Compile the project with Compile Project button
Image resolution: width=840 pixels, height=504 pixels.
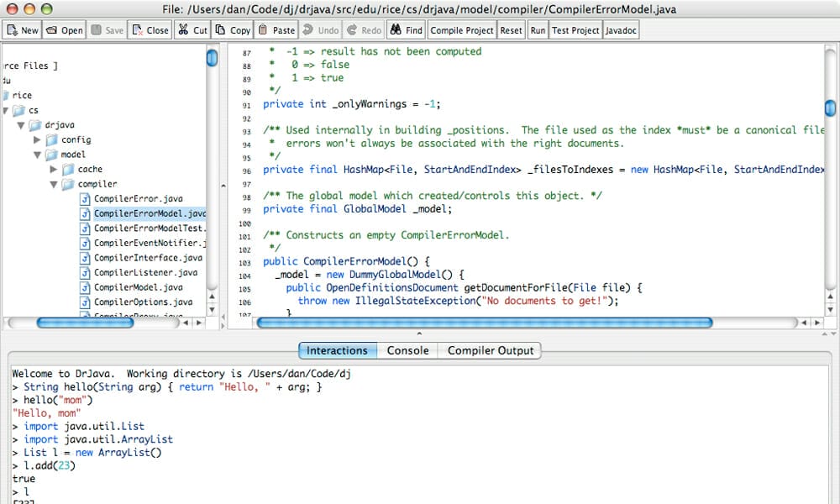pos(461,29)
